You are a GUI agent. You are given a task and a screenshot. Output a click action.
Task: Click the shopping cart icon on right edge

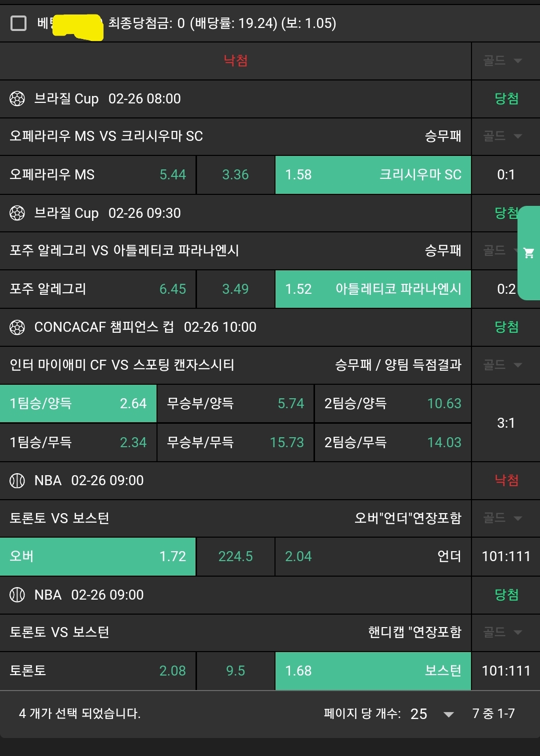pos(528,253)
